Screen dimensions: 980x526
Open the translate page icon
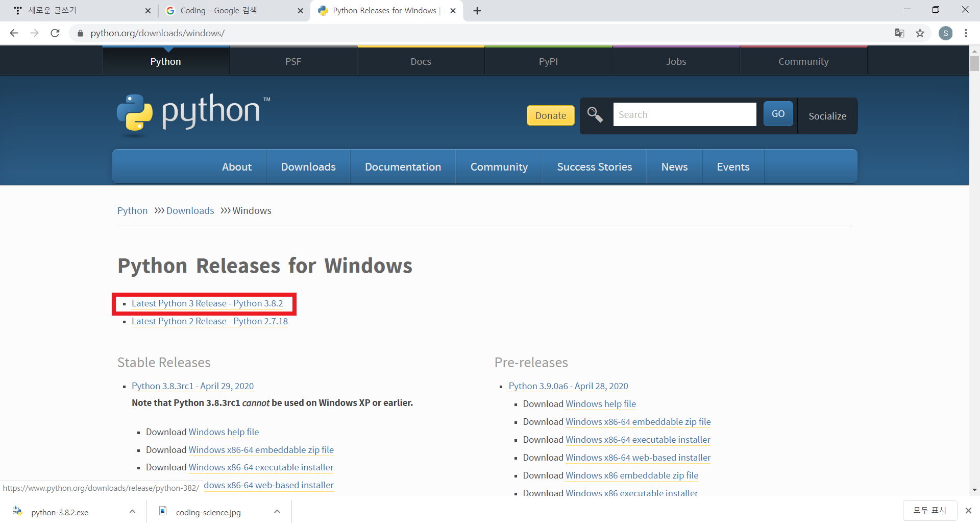(x=899, y=33)
